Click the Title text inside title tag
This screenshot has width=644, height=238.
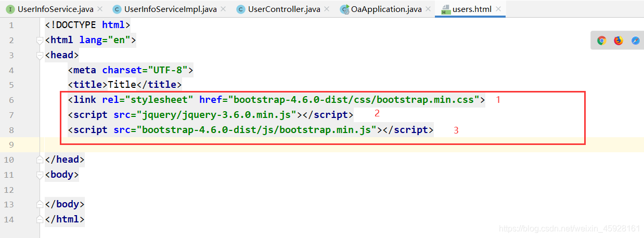[122, 85]
